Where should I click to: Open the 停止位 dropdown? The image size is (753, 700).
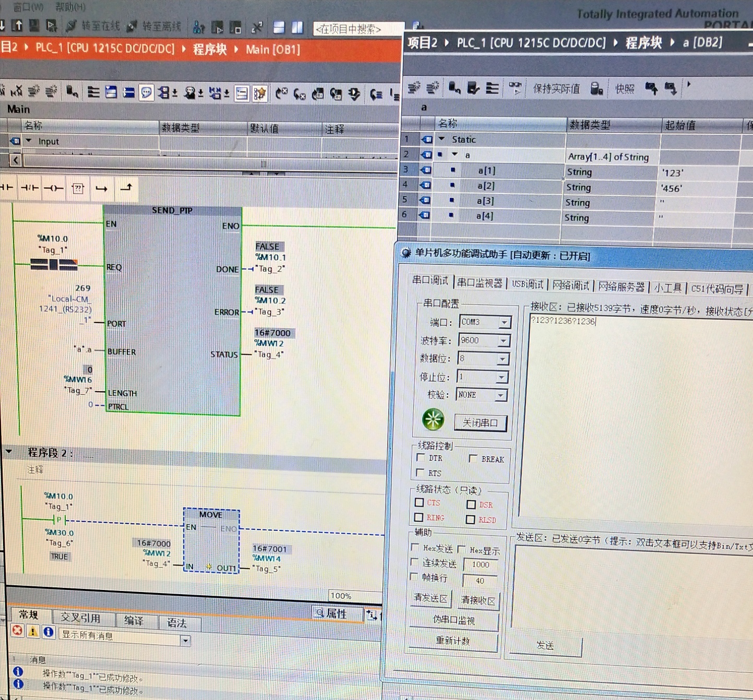point(501,377)
